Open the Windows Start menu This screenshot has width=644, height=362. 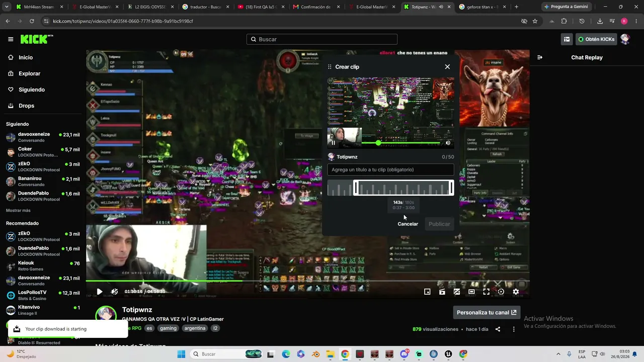182,354
